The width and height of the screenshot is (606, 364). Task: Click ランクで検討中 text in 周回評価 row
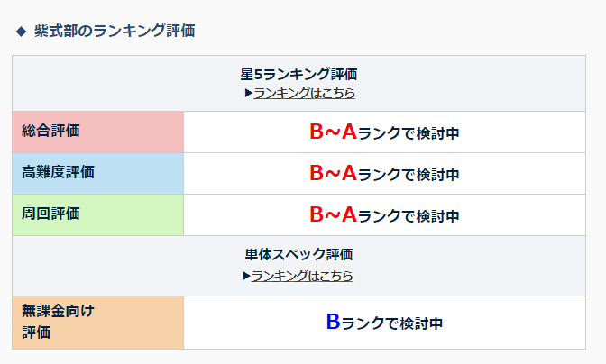click(x=409, y=216)
